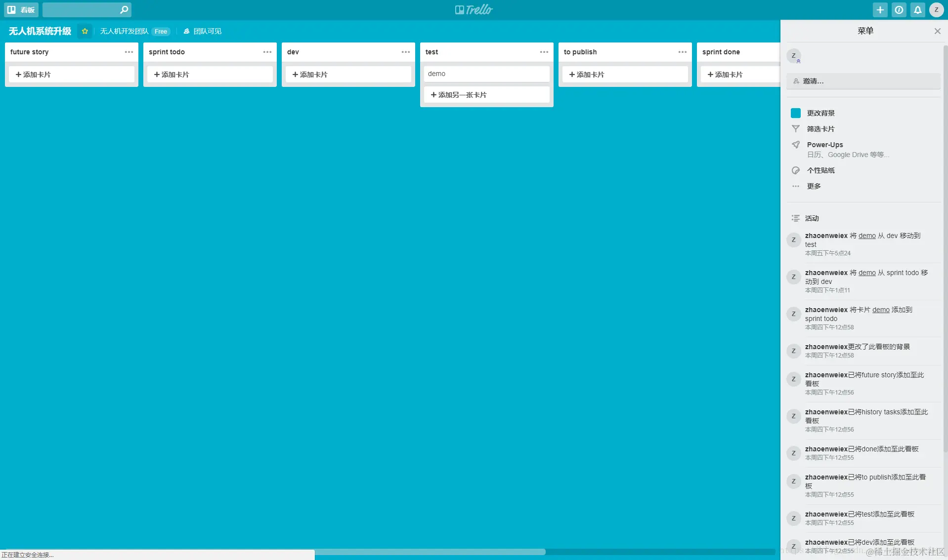Open the to publish list menu dots

point(683,52)
